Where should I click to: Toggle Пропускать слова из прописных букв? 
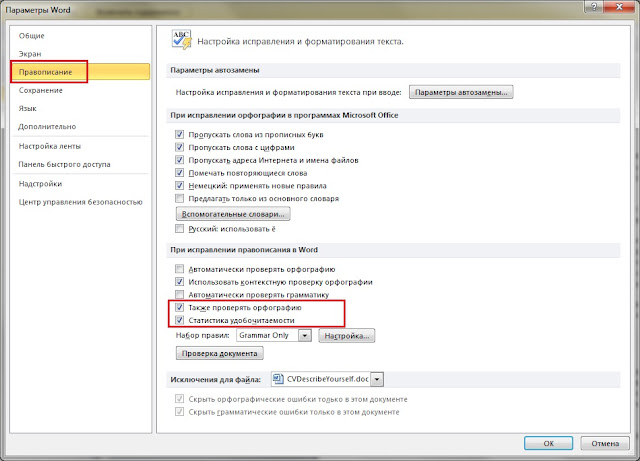pos(179,134)
